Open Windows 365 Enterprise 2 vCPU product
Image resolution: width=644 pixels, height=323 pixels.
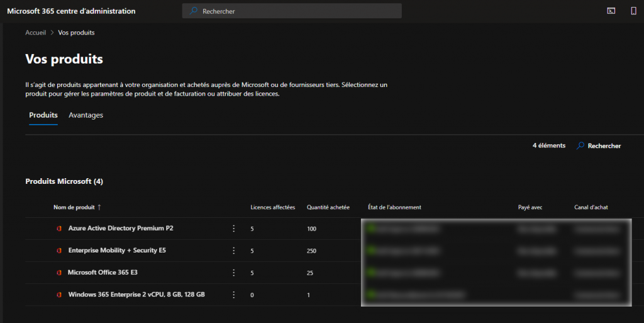coord(136,295)
